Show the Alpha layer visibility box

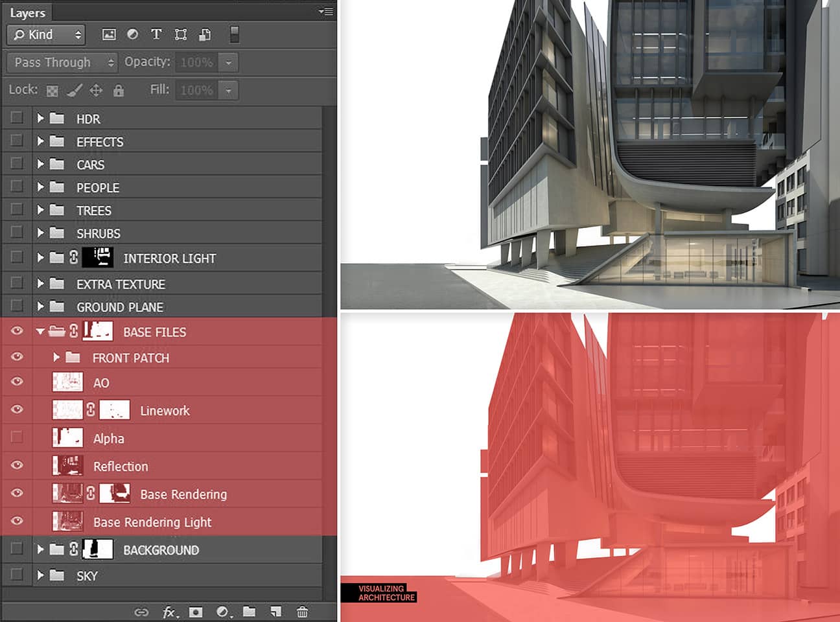[17, 437]
